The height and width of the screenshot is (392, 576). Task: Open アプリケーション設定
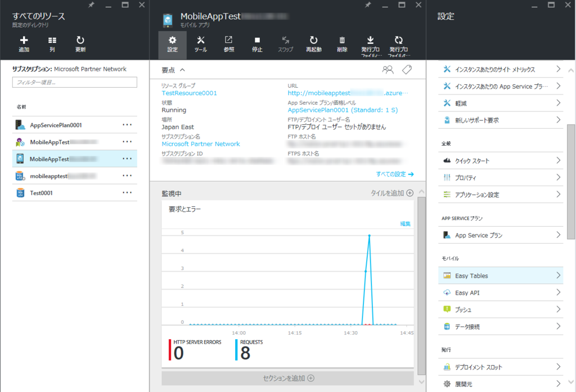[x=500, y=195]
